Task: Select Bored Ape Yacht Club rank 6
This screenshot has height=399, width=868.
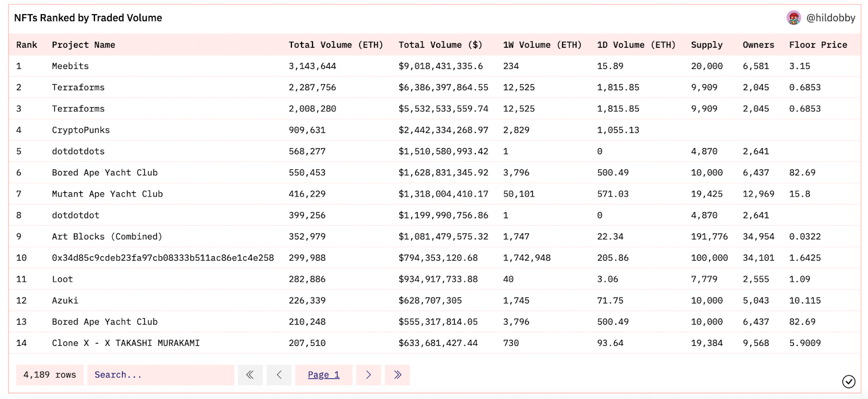Action: point(105,173)
